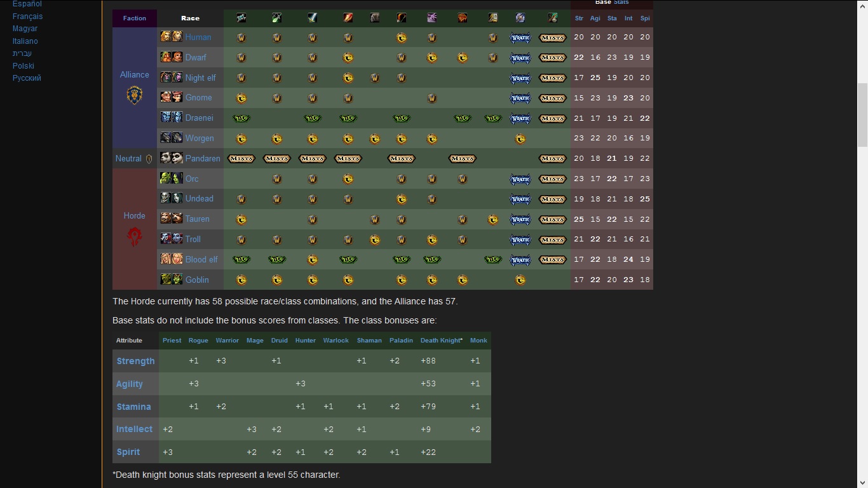
Task: Open the Death Knight link in bonus table
Action: (x=440, y=341)
